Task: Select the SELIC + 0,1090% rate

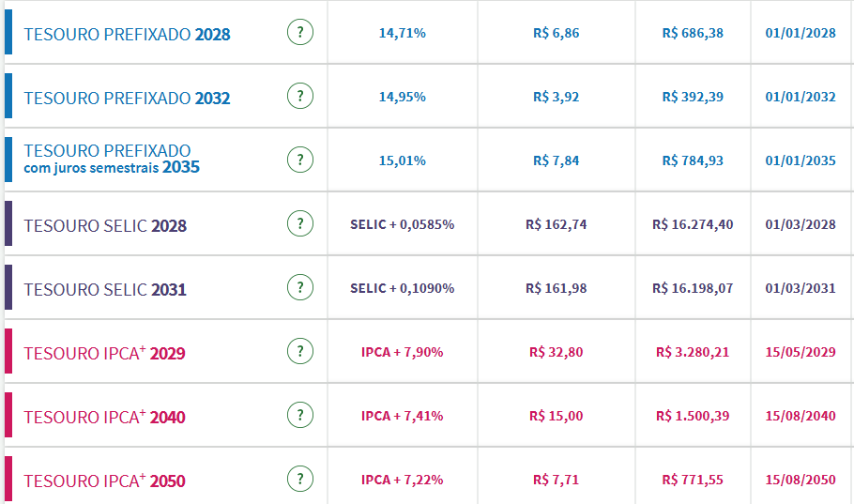Action: point(403,288)
